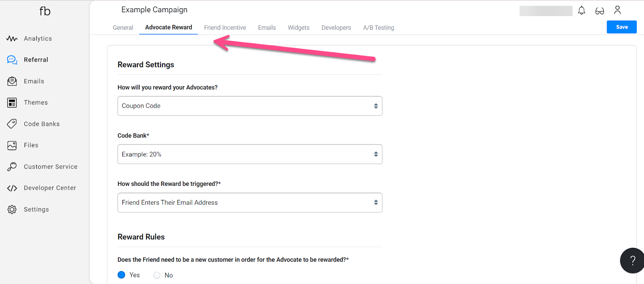The image size is (644, 284).
Task: Click the Files image icon
Action: pyautogui.click(x=12, y=145)
